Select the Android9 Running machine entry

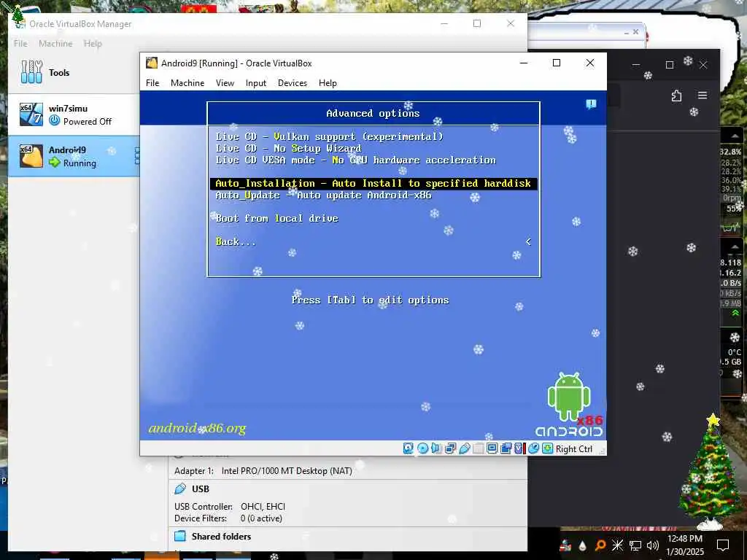pyautogui.click(x=74, y=156)
